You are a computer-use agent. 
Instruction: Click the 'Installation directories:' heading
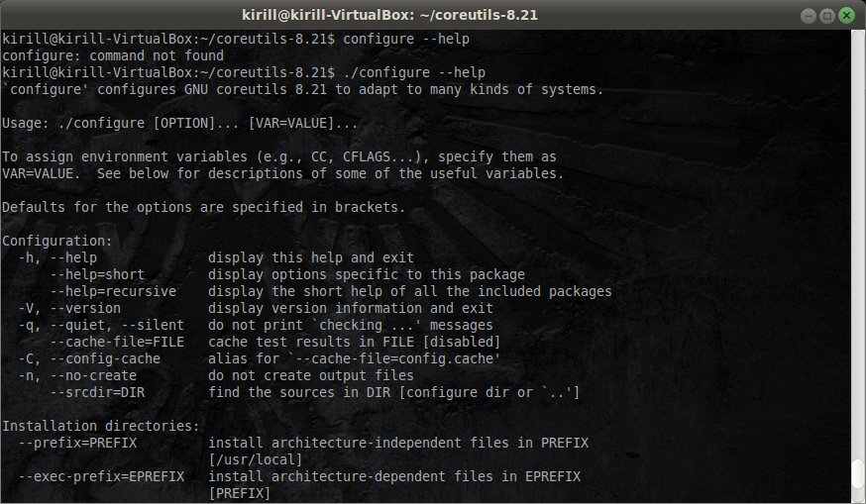click(x=101, y=426)
